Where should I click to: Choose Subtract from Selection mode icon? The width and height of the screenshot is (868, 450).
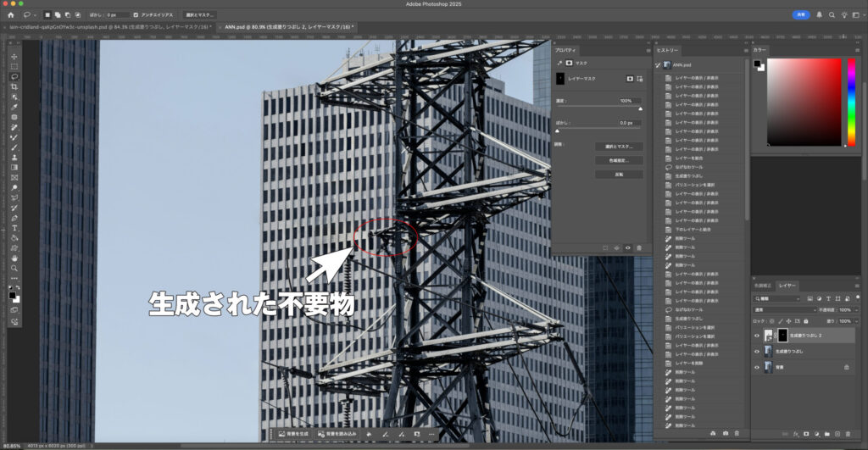(68, 15)
